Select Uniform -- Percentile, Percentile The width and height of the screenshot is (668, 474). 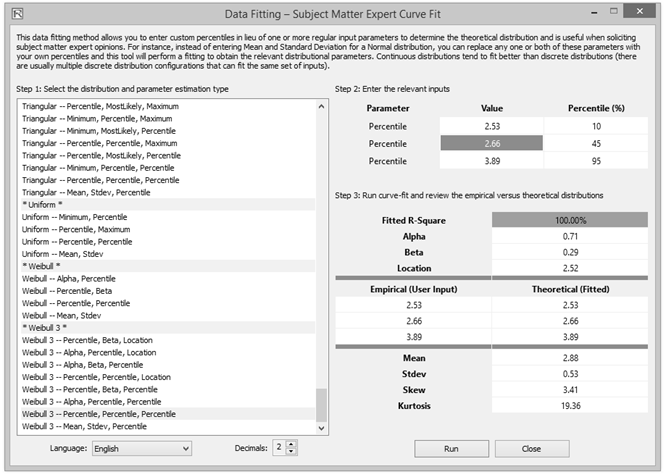pos(168,242)
